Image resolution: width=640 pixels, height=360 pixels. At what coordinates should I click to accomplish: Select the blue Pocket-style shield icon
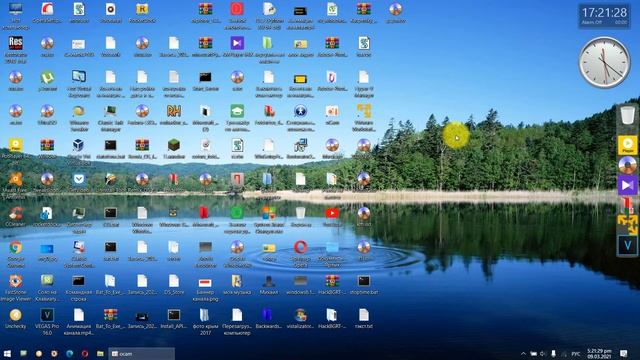(x=78, y=179)
